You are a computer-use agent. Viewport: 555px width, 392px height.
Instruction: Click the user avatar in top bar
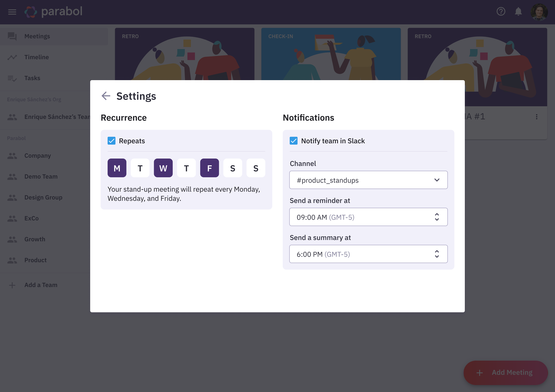tap(540, 12)
